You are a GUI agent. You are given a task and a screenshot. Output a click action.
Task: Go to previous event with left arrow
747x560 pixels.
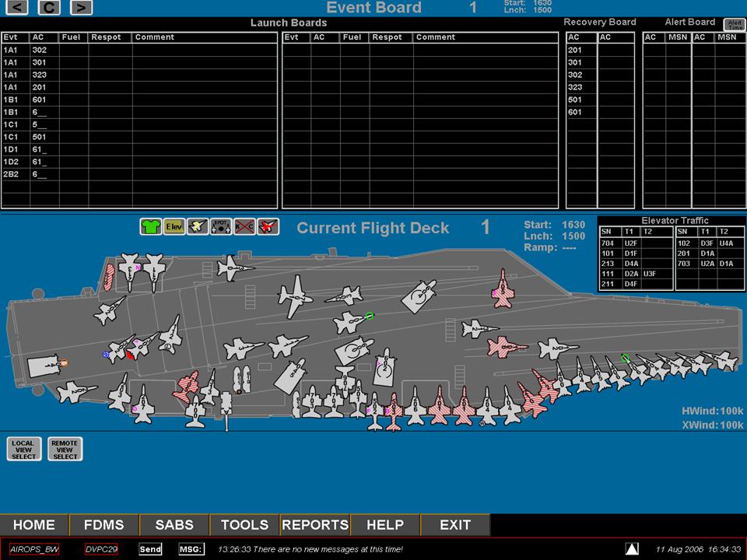pos(19,8)
